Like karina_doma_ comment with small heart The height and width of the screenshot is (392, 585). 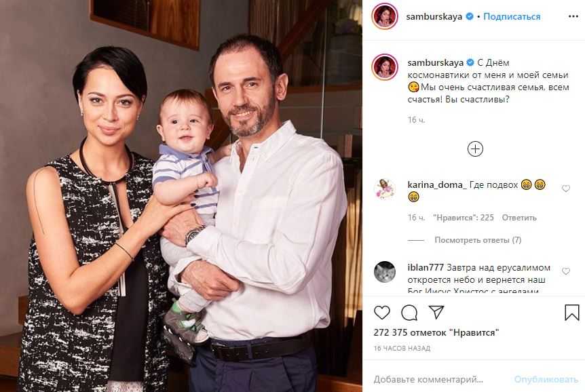coord(566,189)
